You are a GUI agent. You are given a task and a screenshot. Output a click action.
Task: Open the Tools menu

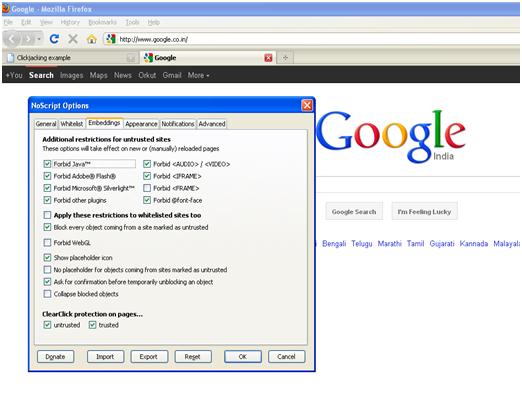point(132,22)
